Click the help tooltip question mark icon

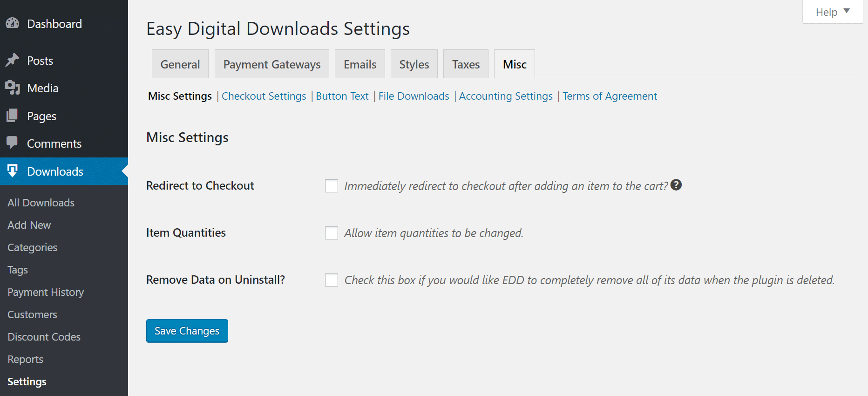point(676,185)
